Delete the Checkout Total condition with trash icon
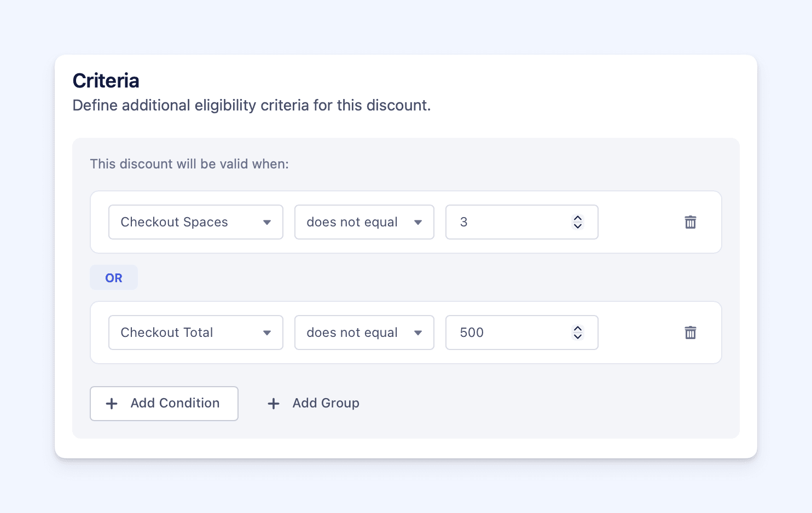 click(x=691, y=333)
